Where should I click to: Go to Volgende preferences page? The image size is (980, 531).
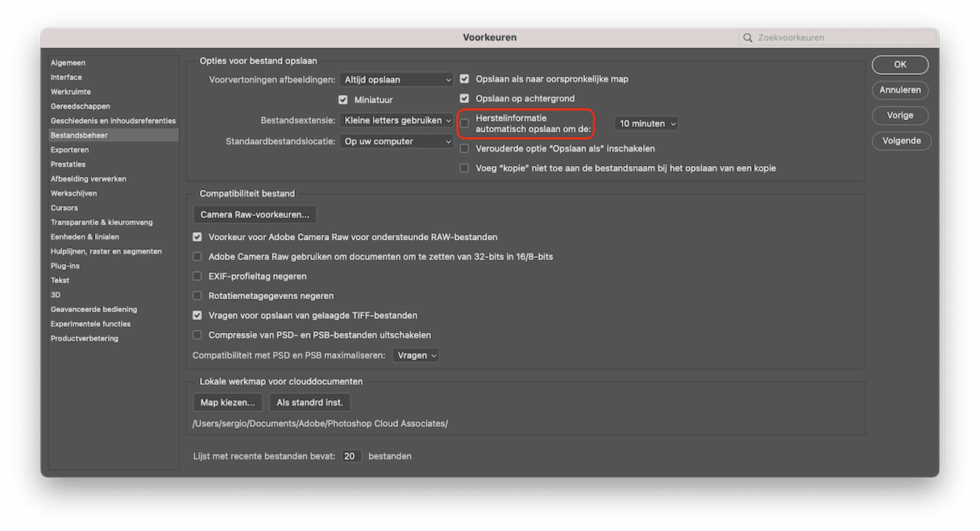tap(902, 141)
